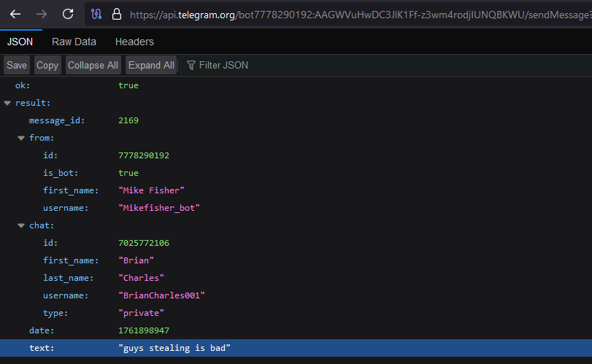Viewport: 592px width, 364px height.
Task: Collapse the chat node
Action: [x=21, y=226]
